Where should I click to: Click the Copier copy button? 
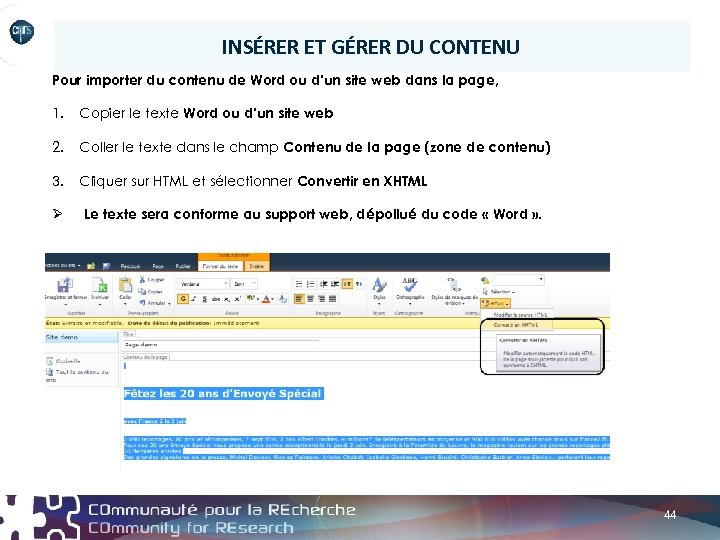pos(150,292)
